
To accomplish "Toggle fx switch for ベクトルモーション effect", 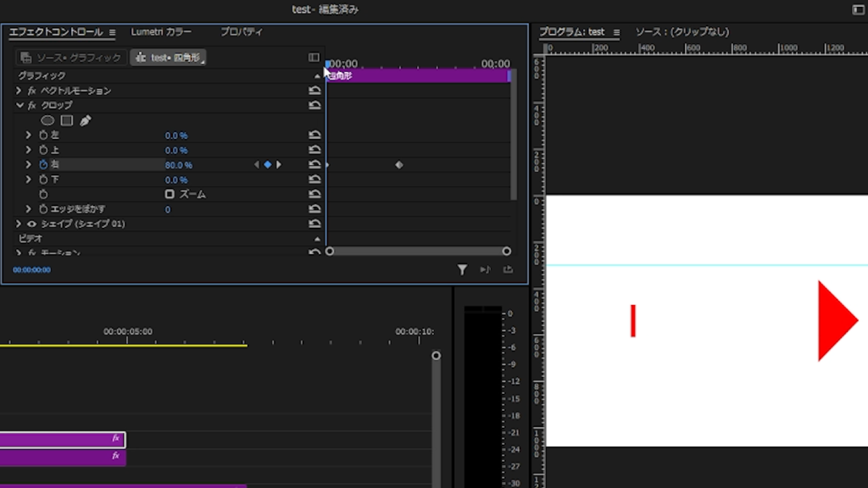I will pos(32,90).
